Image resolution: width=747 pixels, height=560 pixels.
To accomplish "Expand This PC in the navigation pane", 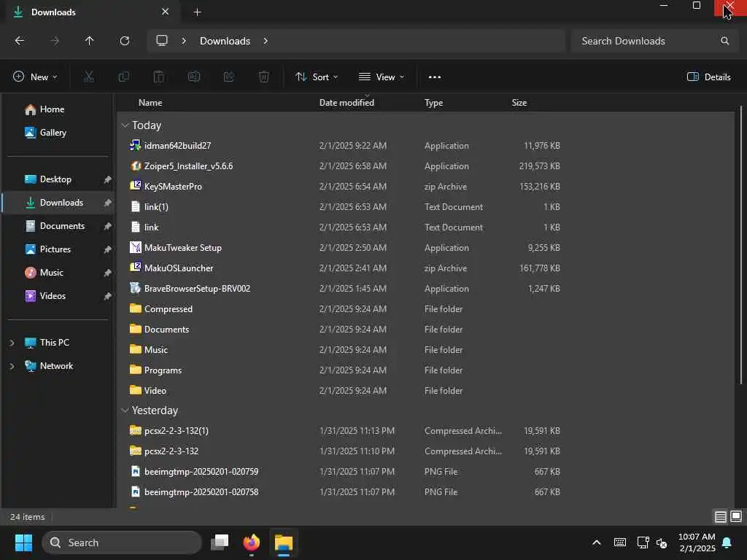I will pos(12,343).
